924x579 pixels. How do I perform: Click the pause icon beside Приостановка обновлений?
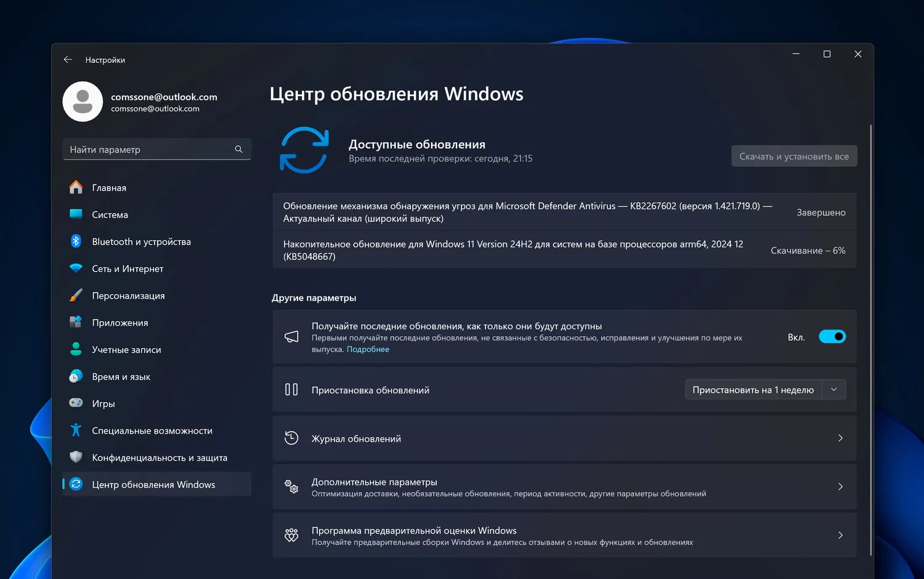tap(291, 389)
